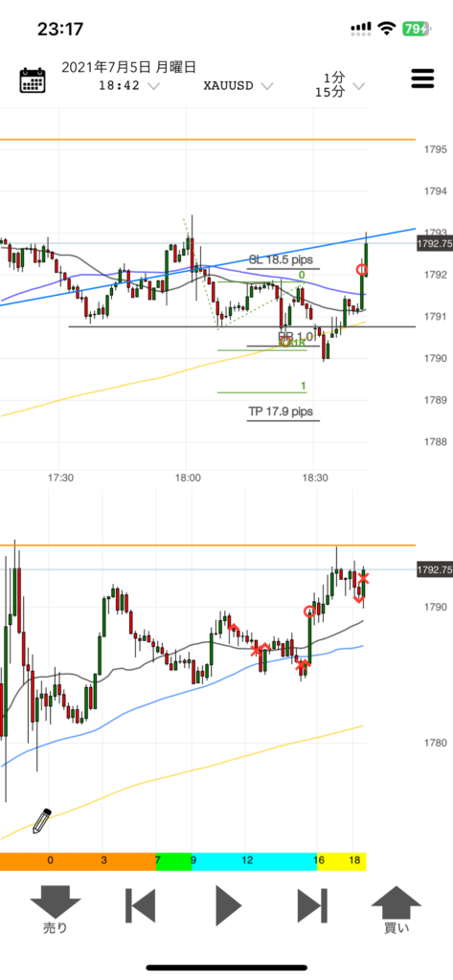Tap the orange session bar segment
The height and width of the screenshot is (980, 453).
click(77, 860)
